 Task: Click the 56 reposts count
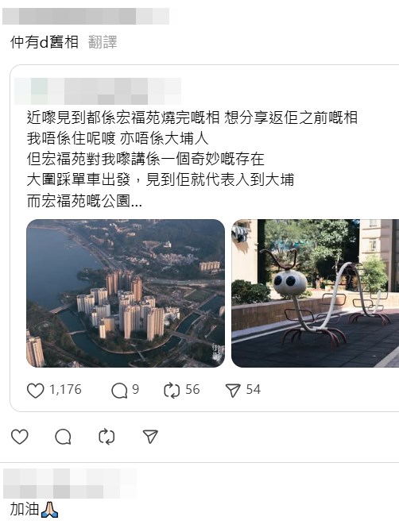[192, 390]
